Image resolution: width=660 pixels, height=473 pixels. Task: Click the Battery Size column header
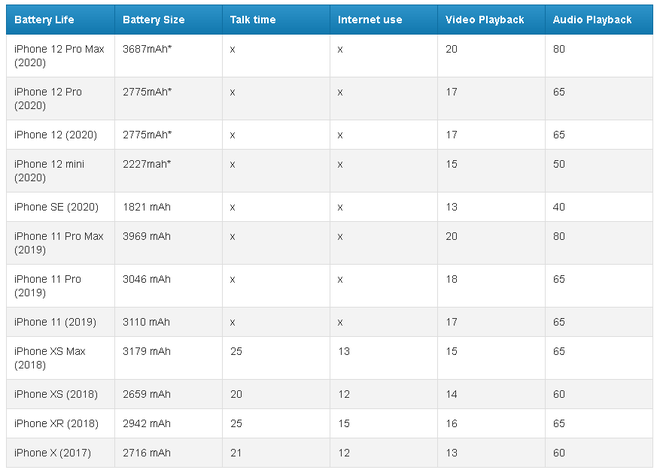point(151,20)
